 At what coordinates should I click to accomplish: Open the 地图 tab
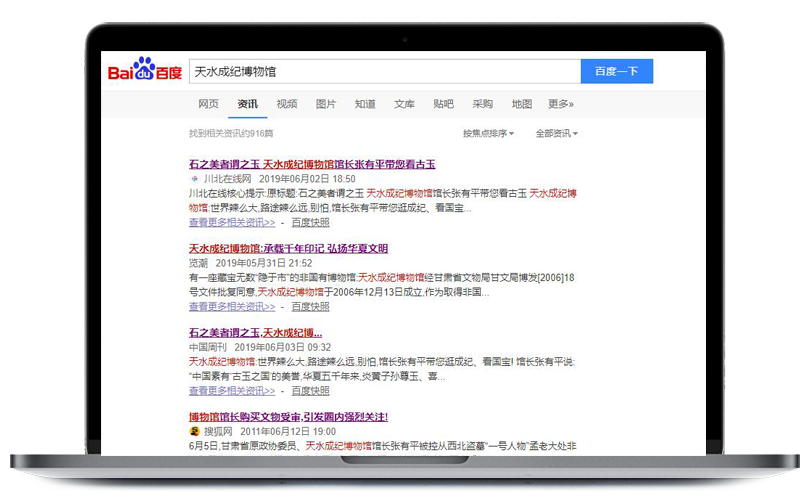[x=522, y=104]
